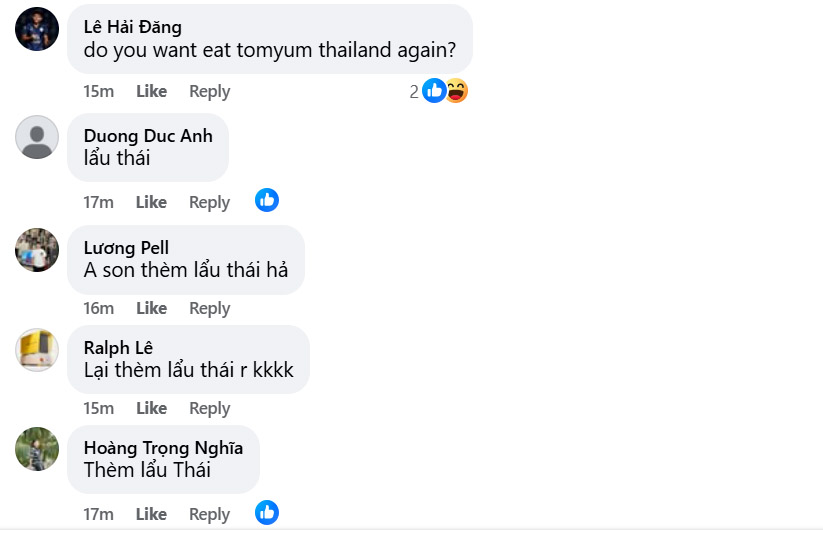View like reaction on Duong Duc Anh's comment

[x=267, y=200]
